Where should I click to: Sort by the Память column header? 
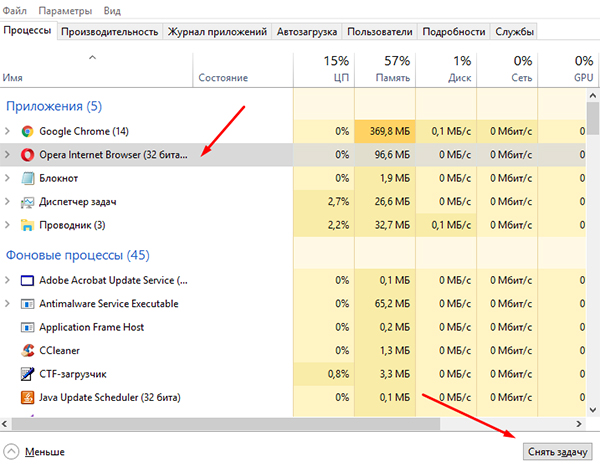click(x=385, y=70)
